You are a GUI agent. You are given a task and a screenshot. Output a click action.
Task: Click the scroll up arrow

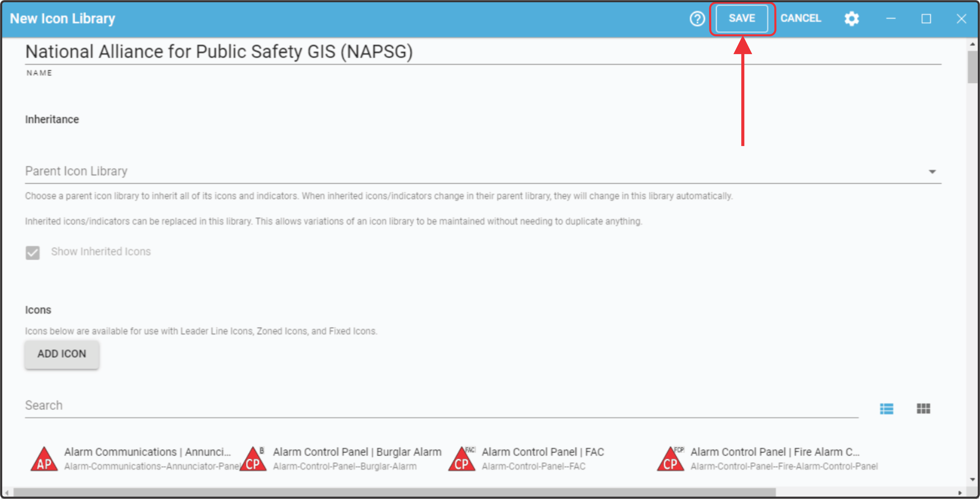[x=972, y=44]
